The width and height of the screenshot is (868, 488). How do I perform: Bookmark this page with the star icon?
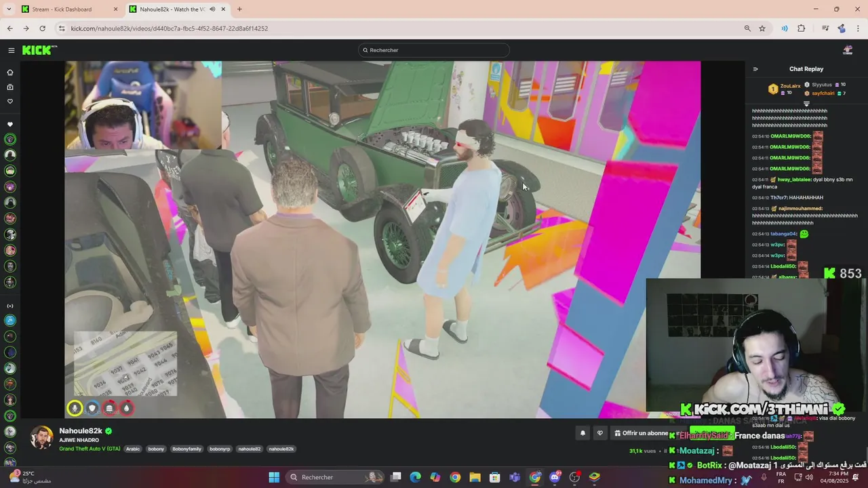pyautogui.click(x=762, y=28)
